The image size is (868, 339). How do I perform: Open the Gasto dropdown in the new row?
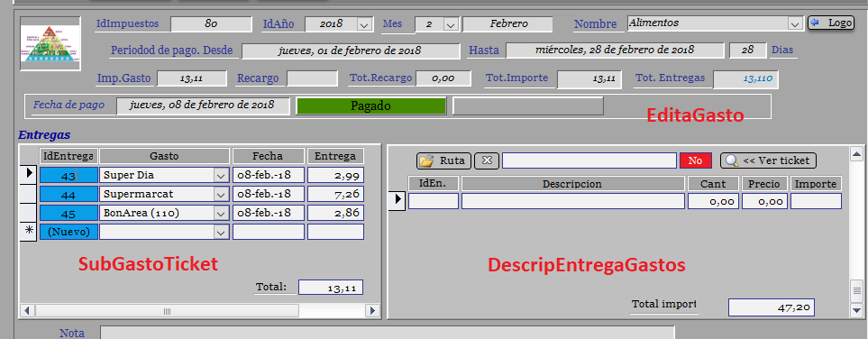(222, 232)
